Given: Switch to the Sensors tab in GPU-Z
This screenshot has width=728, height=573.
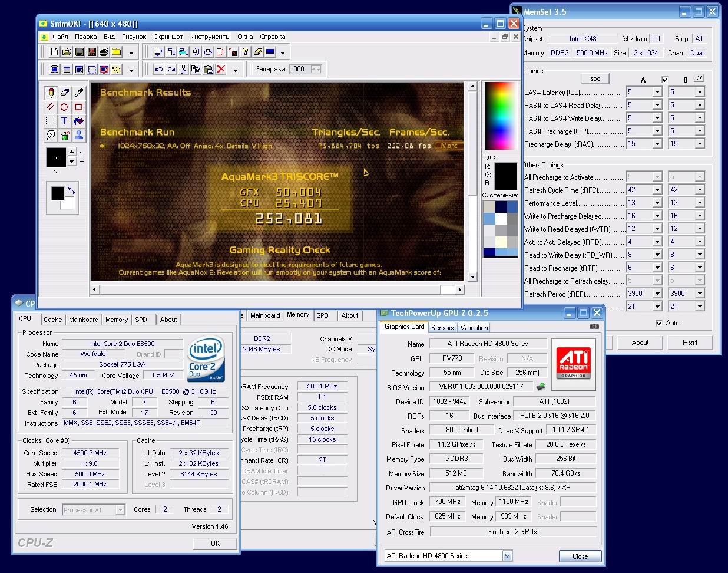Looking at the screenshot, I should click(442, 328).
